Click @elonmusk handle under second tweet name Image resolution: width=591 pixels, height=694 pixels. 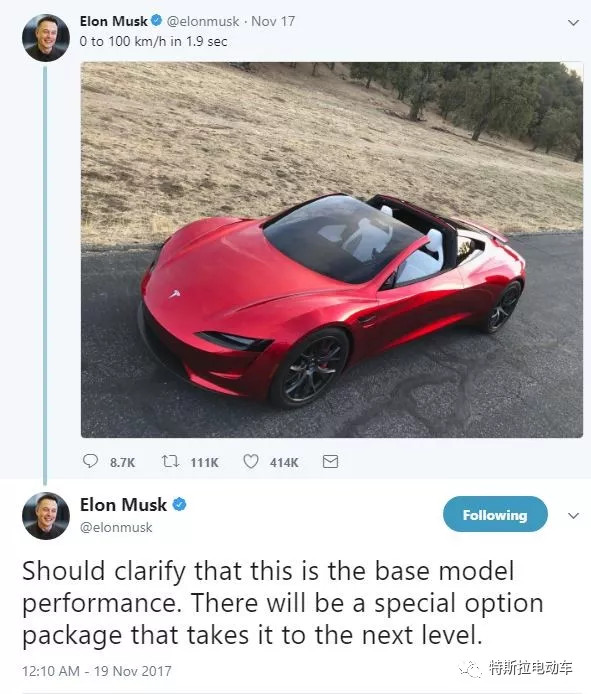click(x=116, y=527)
